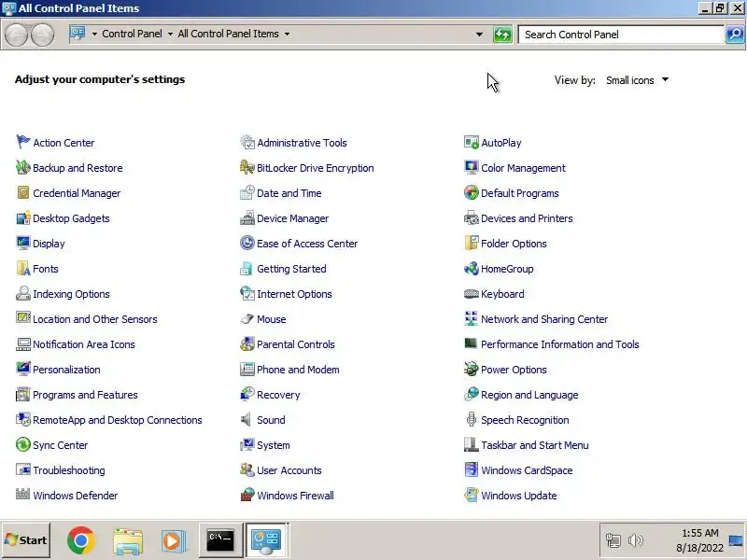This screenshot has width=747, height=560.
Task: Open the Folder Options link
Action: pos(514,244)
